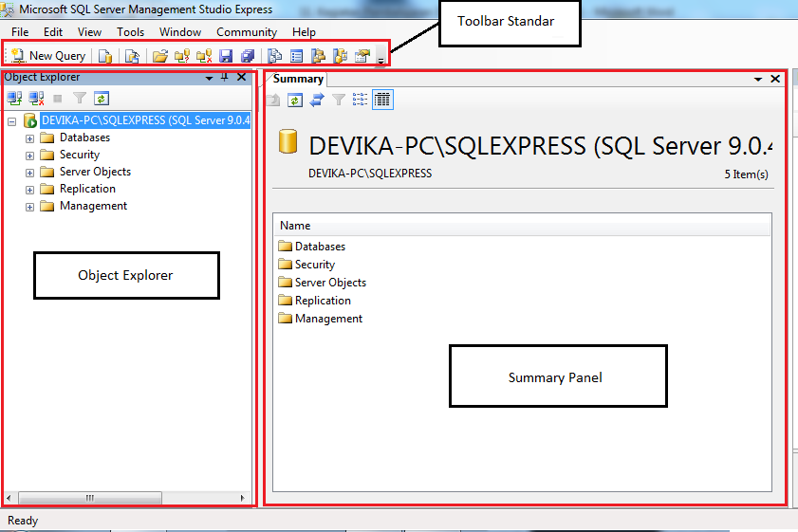
Task: Click Object Explorer scrollbar left arrow
Action: click(9, 498)
